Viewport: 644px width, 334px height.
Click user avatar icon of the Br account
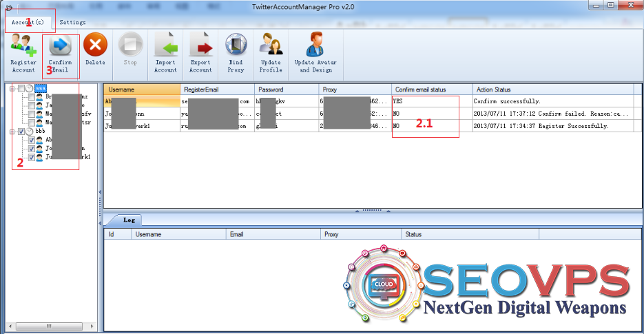pyautogui.click(x=39, y=97)
